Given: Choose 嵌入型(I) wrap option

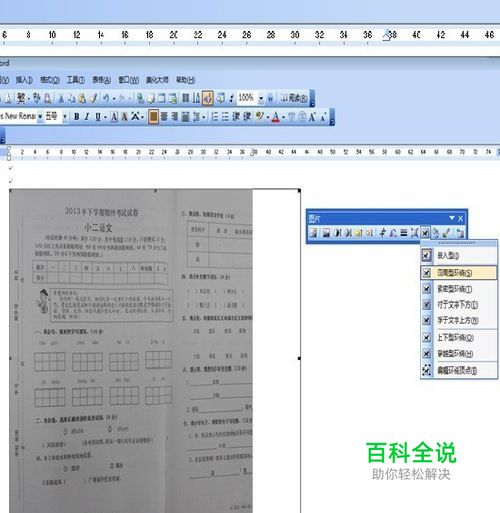Looking at the screenshot, I should (459, 256).
